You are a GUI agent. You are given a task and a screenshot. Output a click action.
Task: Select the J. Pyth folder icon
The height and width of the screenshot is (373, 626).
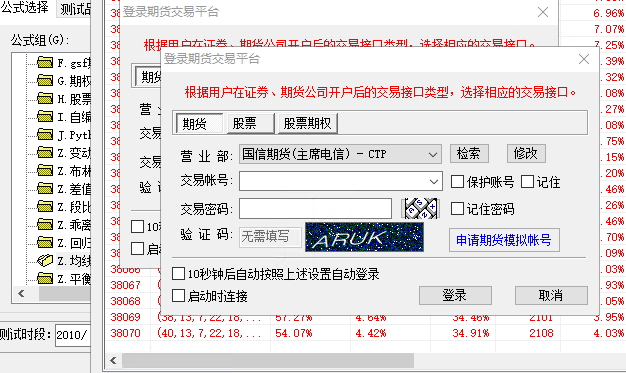pos(45,135)
